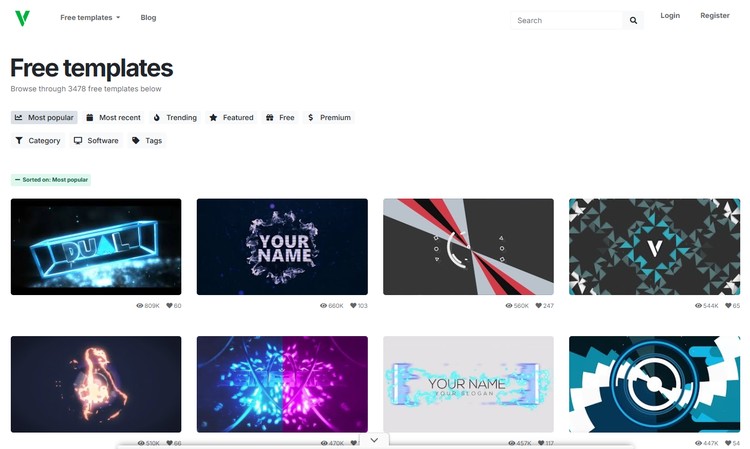Screen dimensions: 750x449
Task: Click the eye views icon showing 544K
Action: tap(698, 306)
